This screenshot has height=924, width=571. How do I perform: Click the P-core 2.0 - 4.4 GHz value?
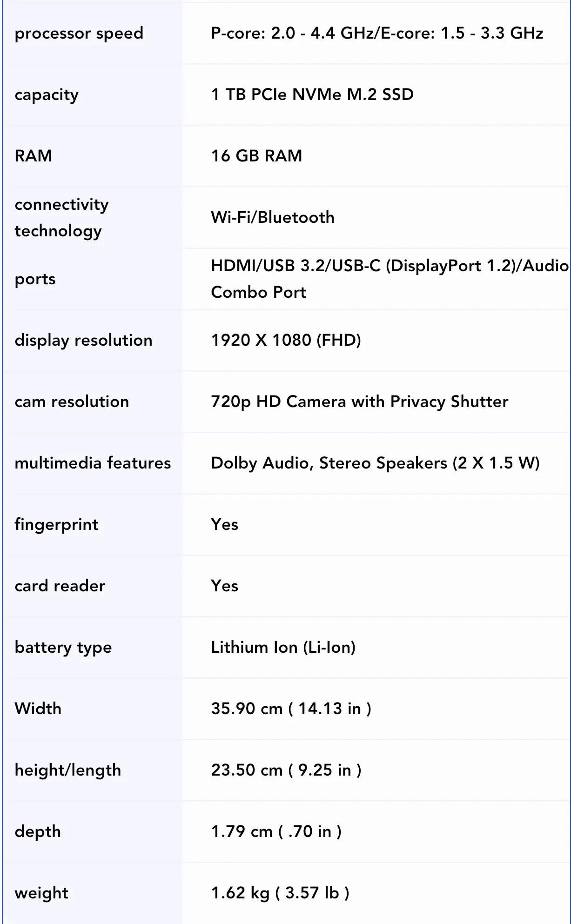click(x=377, y=33)
